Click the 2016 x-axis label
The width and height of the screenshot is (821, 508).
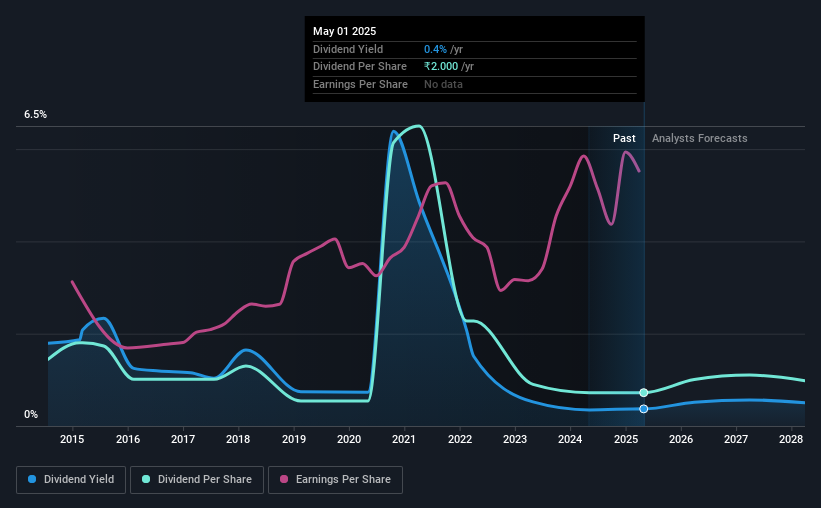[128, 439]
